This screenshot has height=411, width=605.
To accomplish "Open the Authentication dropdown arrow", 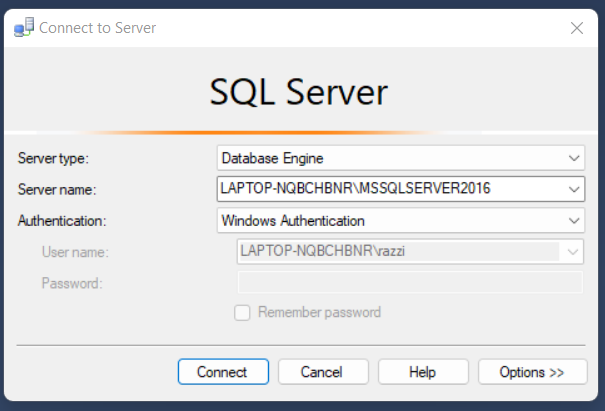I will 574,220.
